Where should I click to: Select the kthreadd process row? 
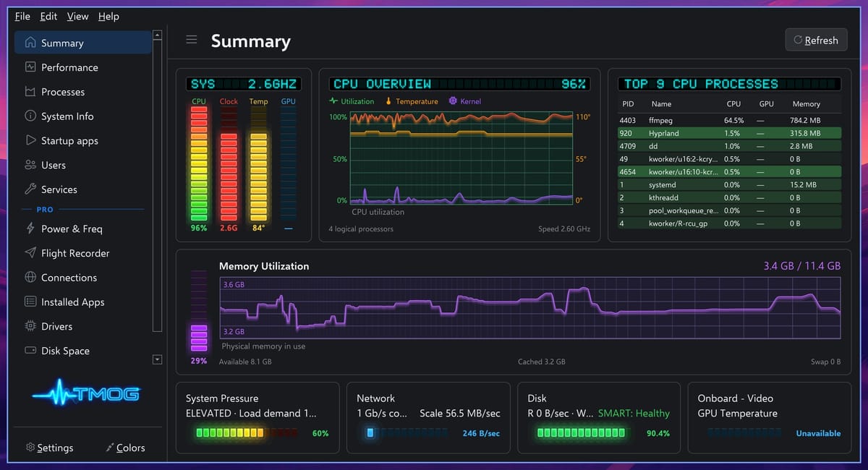(729, 197)
